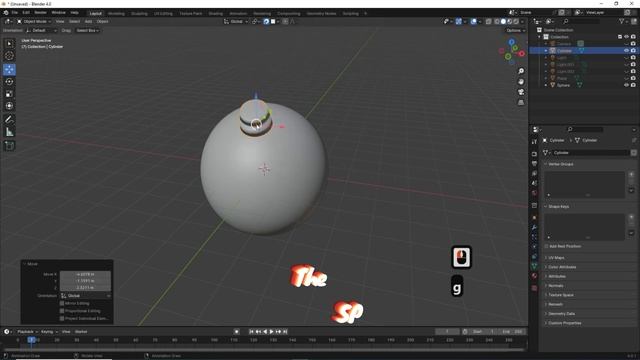Select the Cursor tool
The width and height of the screenshot is (640, 360).
9,56
